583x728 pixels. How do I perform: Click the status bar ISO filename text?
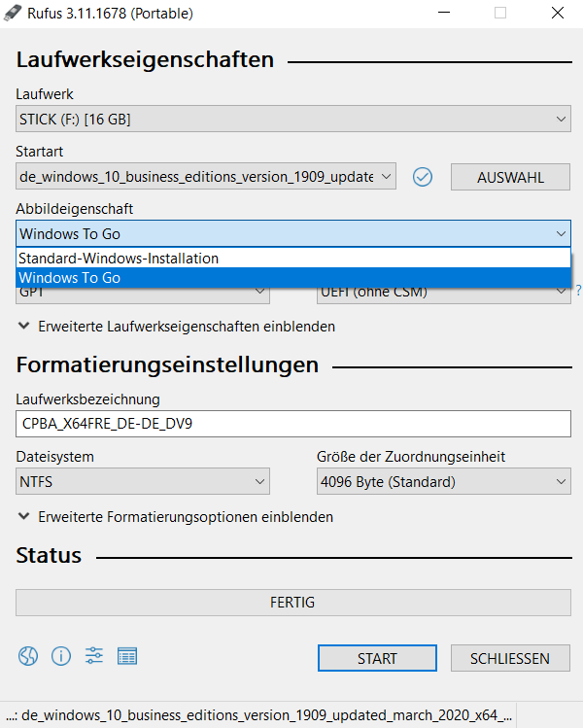259,715
